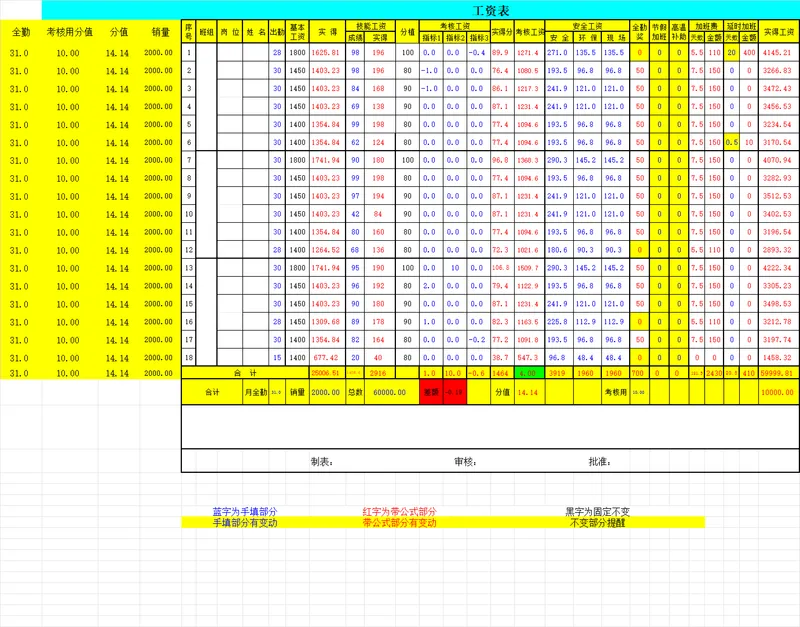Click the yellow 0.5 delayed overtime cell
Viewport: 800px width, 627px height.
pyautogui.click(x=732, y=142)
